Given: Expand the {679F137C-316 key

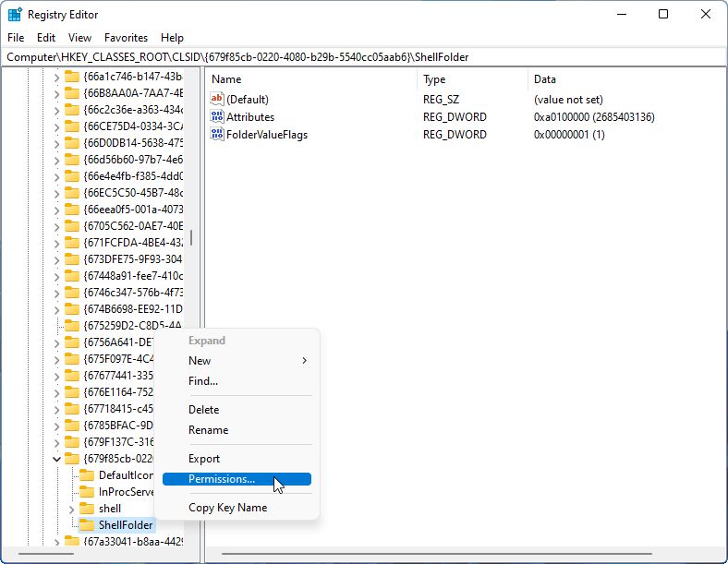Looking at the screenshot, I should click(56, 442).
